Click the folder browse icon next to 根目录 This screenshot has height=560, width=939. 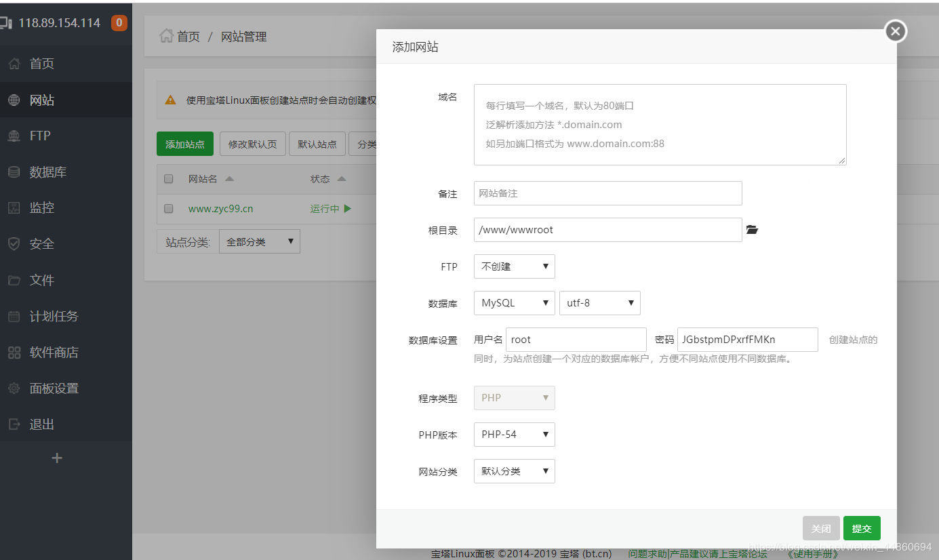[x=752, y=230]
